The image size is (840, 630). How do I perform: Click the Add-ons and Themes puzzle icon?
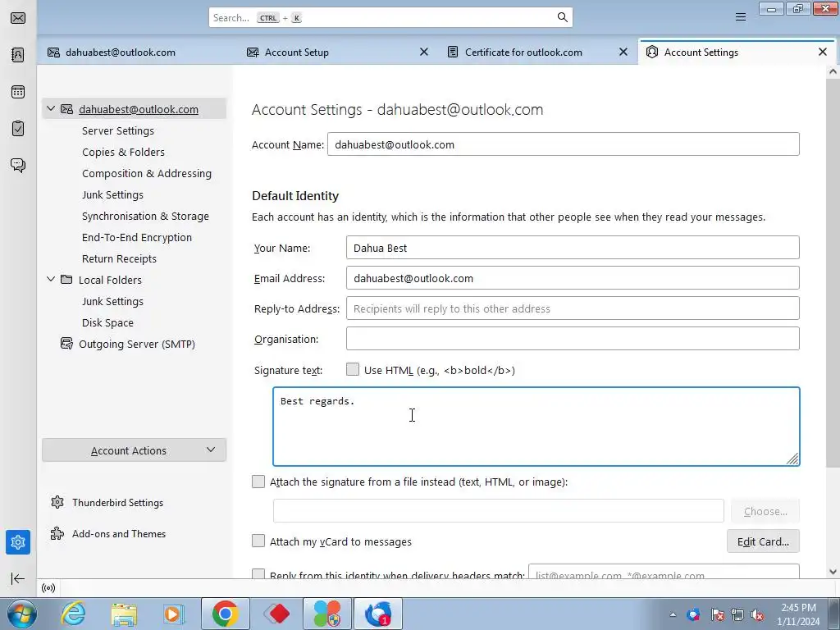(57, 533)
